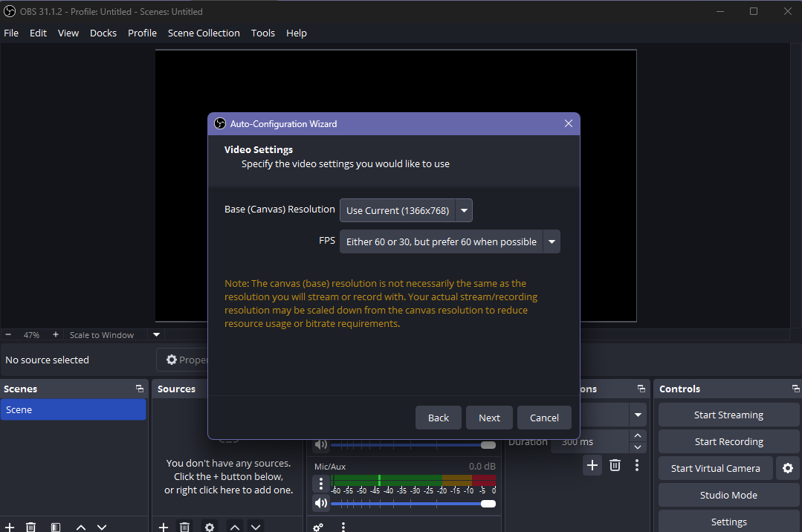Viewport: 802px width, 532px height.
Task: Open the Base Canvas Resolution dropdown
Action: pos(463,210)
